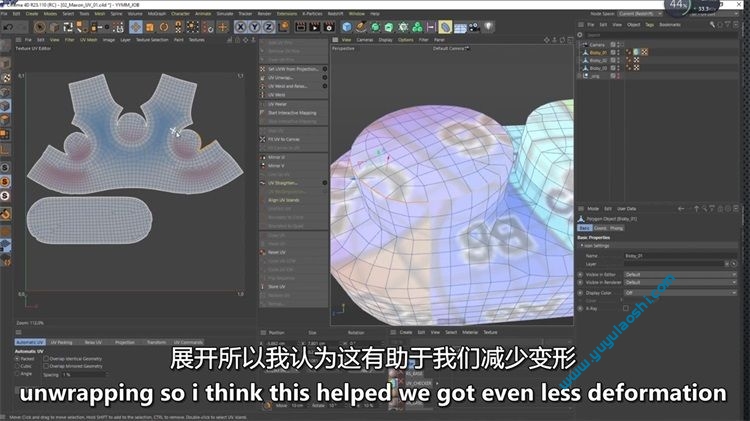Click Render to Picture Viewer icon
This screenshot has height=421, width=750.
[314, 27]
